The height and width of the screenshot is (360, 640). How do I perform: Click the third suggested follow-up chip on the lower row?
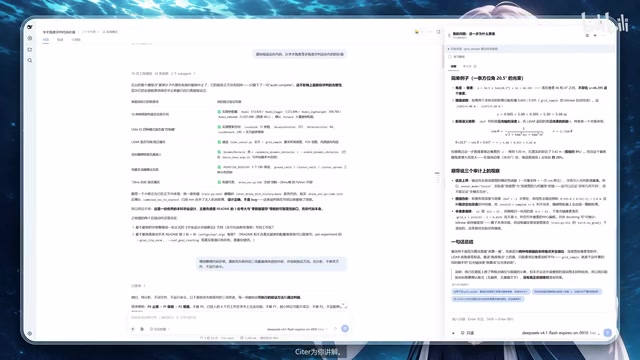point(488,299)
